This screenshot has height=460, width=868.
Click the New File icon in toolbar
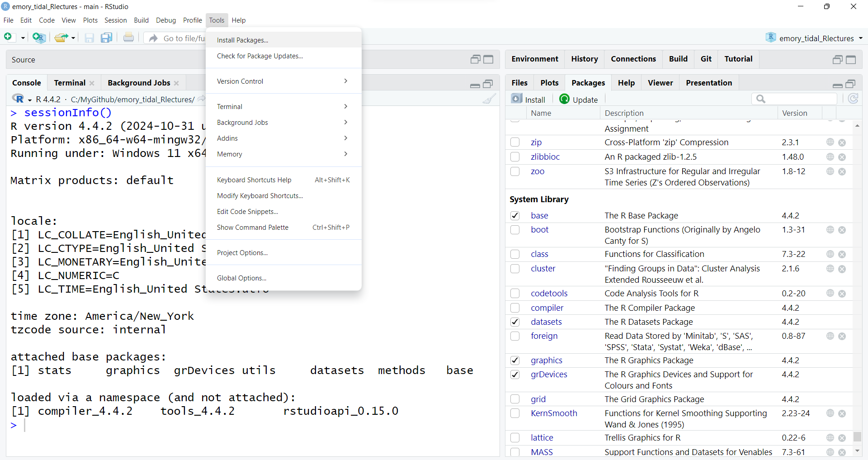pos(8,37)
